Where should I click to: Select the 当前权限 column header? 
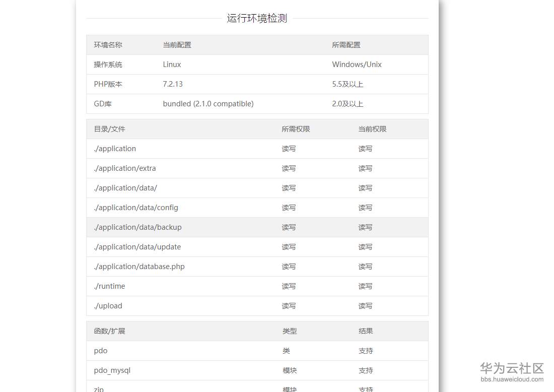372,129
